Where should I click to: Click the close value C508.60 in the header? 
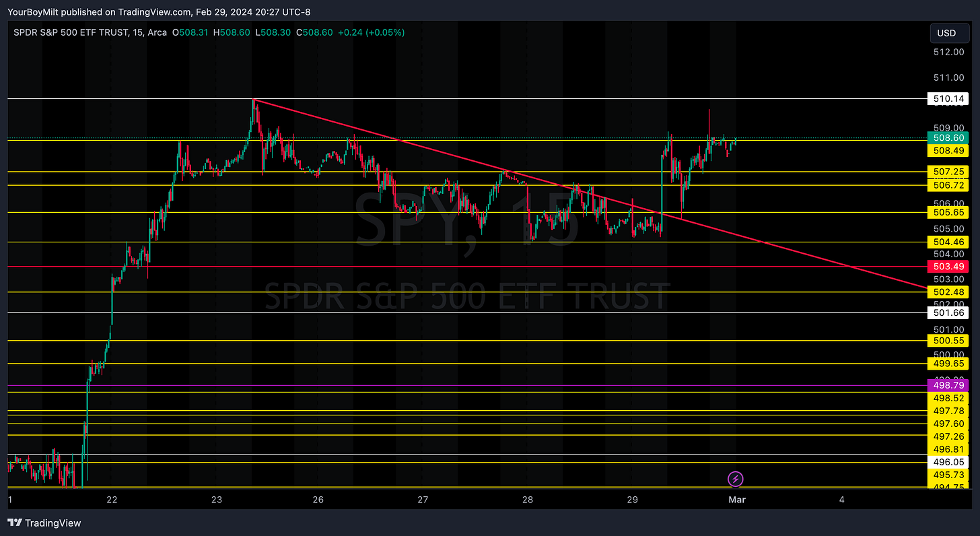(x=316, y=32)
